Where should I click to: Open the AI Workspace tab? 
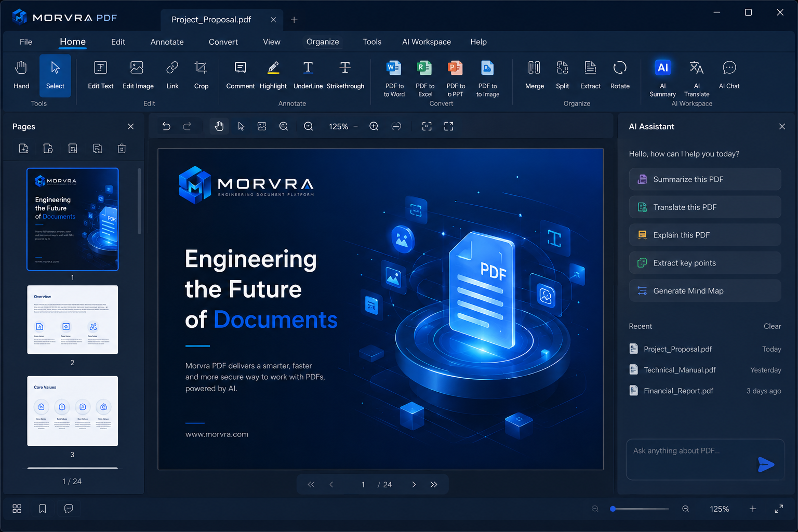click(427, 42)
